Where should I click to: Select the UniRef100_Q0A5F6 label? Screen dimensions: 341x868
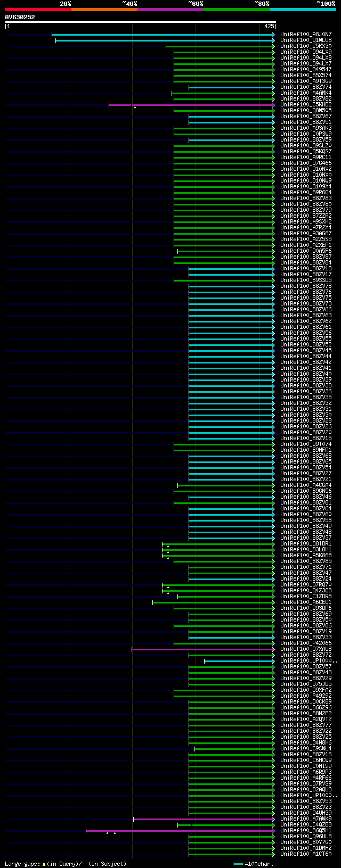click(306, 251)
